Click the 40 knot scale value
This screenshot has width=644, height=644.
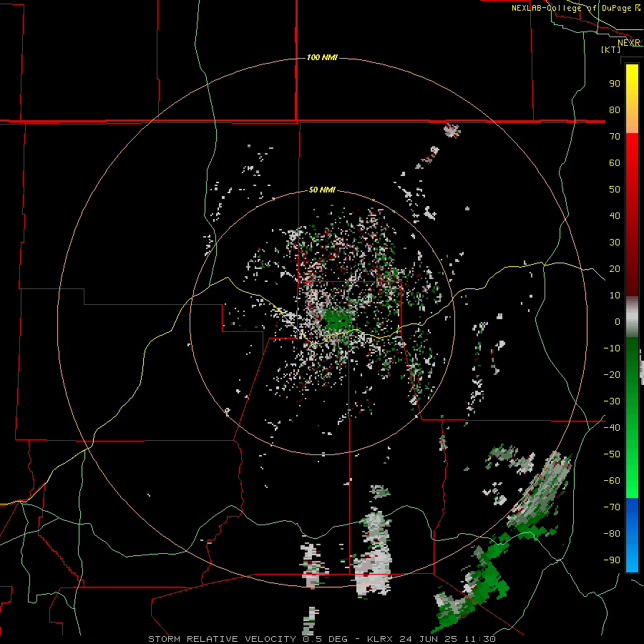click(615, 215)
